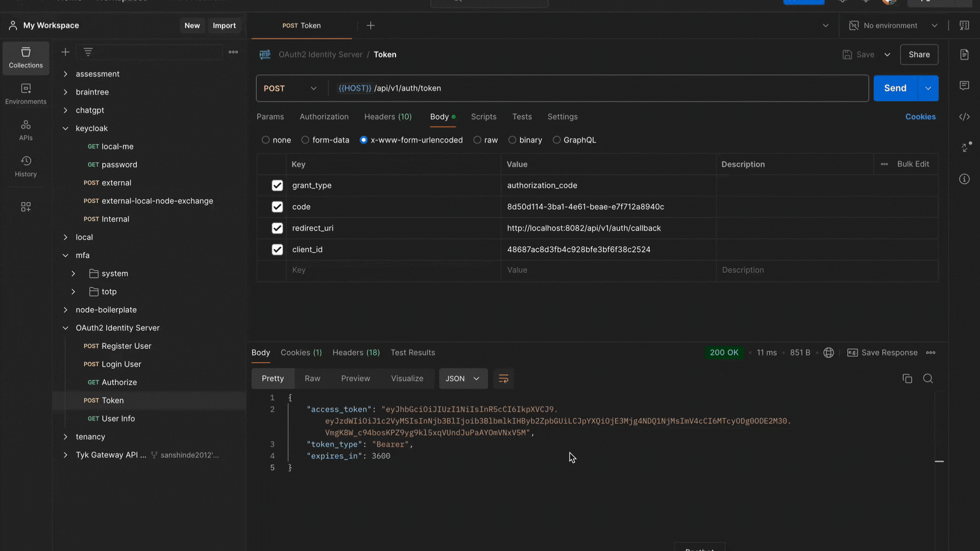Switch to the Params tab
Screen dimensions: 980x551
[x=270, y=117]
